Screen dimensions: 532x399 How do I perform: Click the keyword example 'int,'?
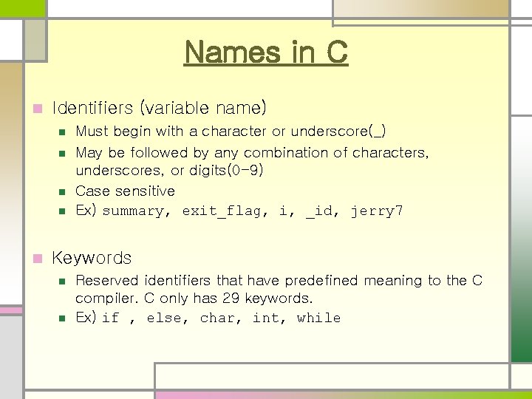point(269,318)
